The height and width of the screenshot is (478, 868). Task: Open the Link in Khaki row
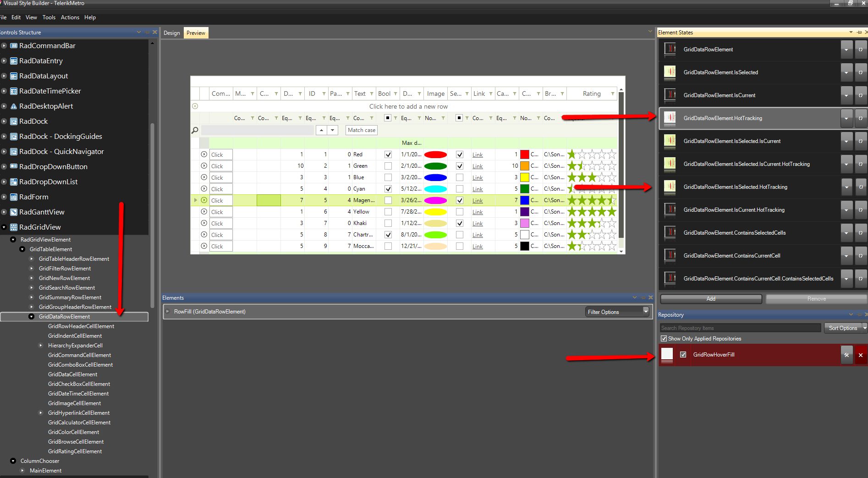coord(478,223)
